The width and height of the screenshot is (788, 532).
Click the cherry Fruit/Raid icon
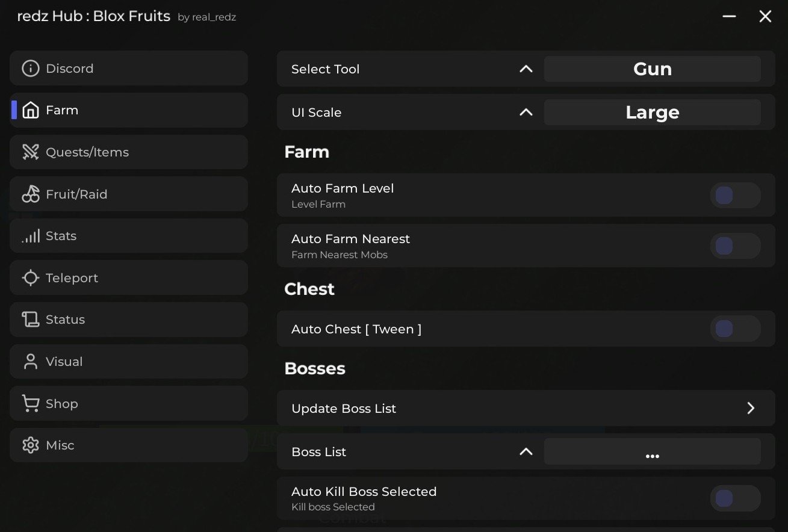point(31,194)
